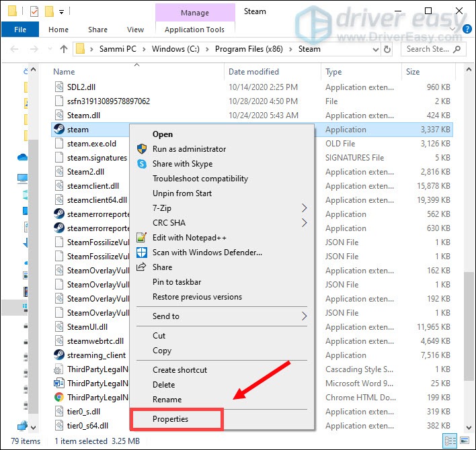
Task: Click the Windows Defender shield icon
Action: 142,253
